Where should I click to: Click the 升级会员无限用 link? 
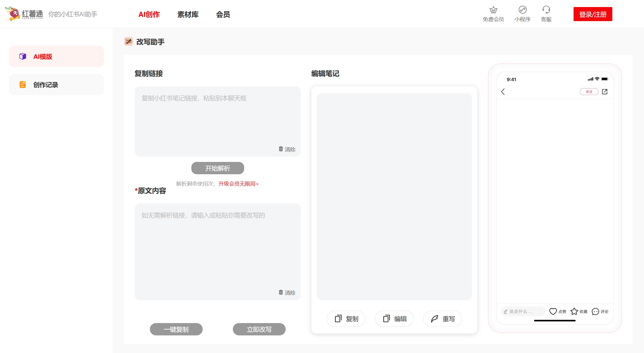tap(238, 184)
